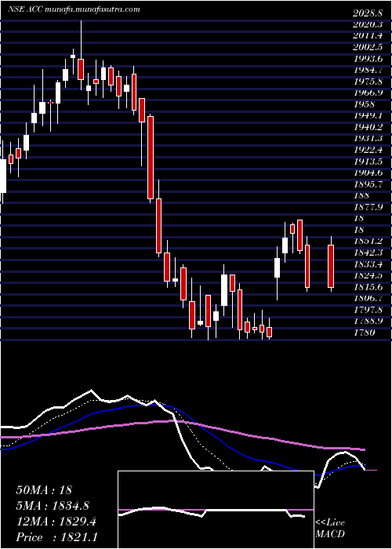392x549 pixels.
Task: Click the 1958 price axis label
Action: [365, 104]
